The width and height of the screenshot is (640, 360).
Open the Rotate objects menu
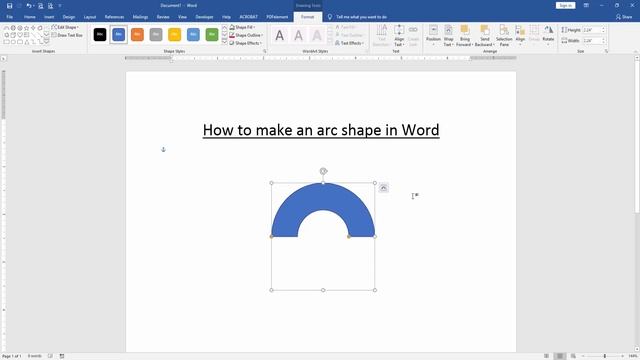548,36
